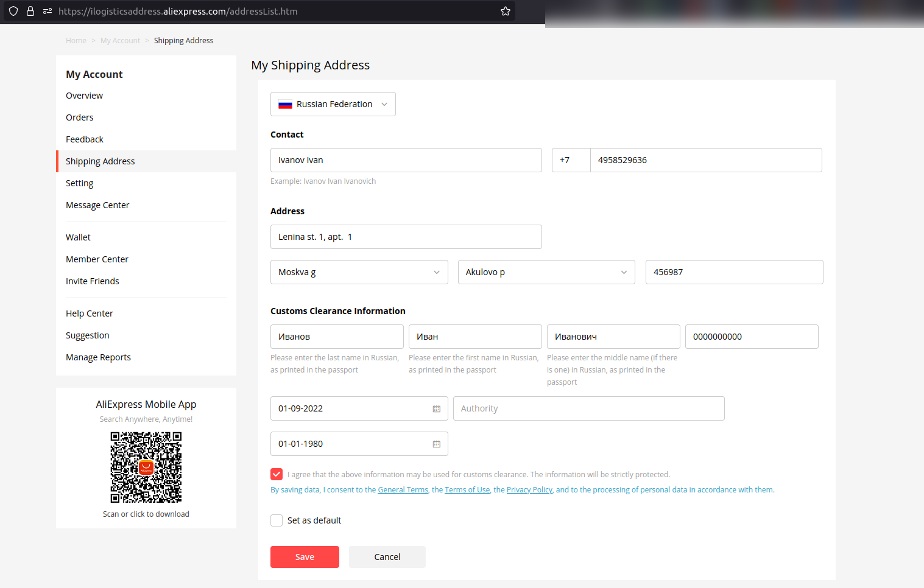Viewport: 924px width, 588px height.
Task: Click the Authority input field
Action: pos(589,408)
